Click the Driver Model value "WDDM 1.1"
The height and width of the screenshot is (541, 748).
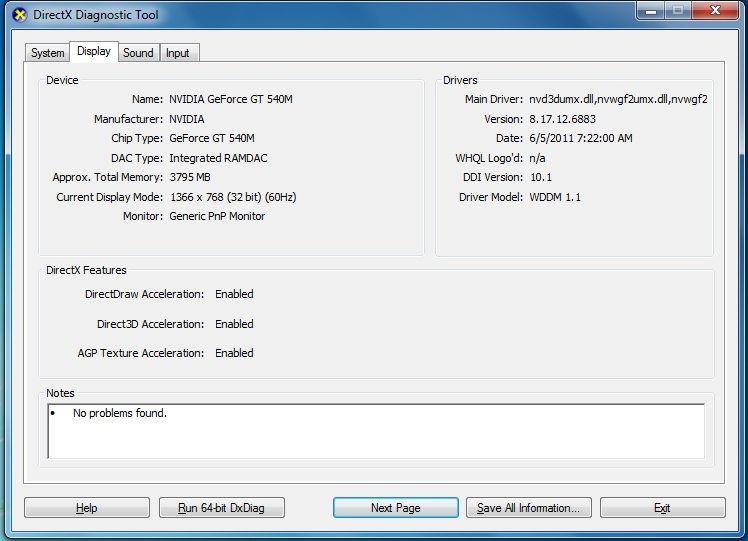pos(555,197)
